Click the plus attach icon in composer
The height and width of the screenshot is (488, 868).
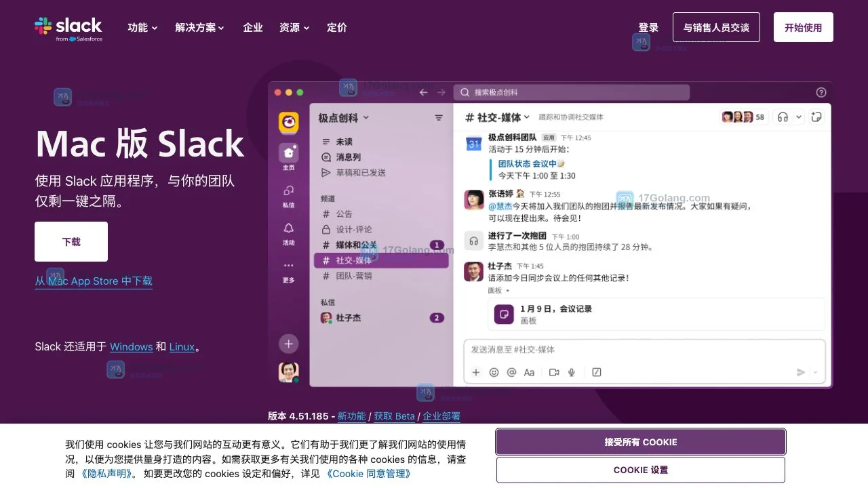tap(476, 372)
